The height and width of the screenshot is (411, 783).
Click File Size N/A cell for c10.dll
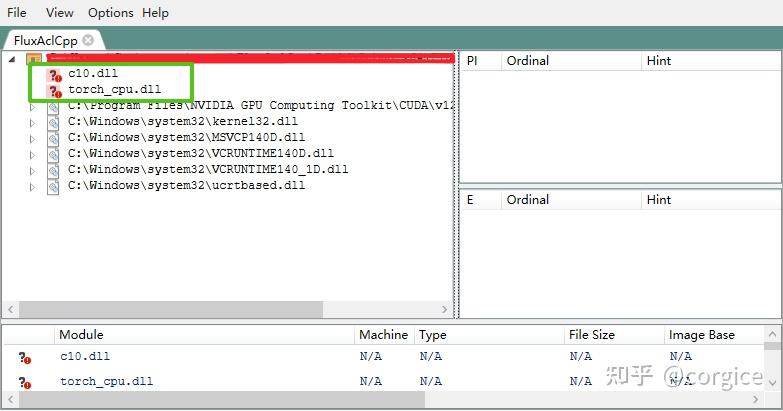580,356
